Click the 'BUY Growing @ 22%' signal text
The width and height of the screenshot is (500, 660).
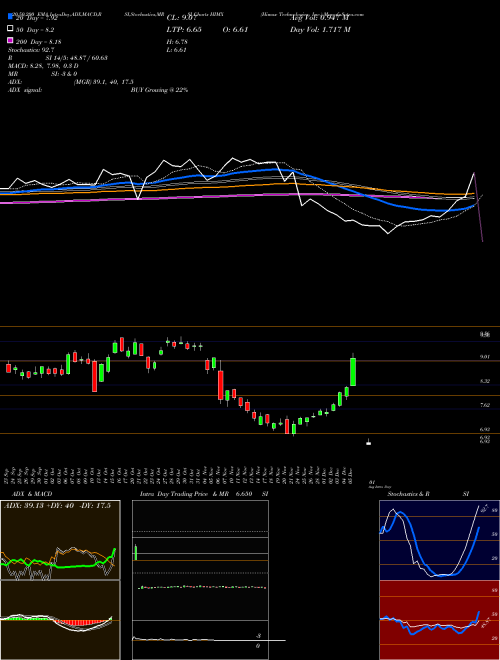(159, 90)
